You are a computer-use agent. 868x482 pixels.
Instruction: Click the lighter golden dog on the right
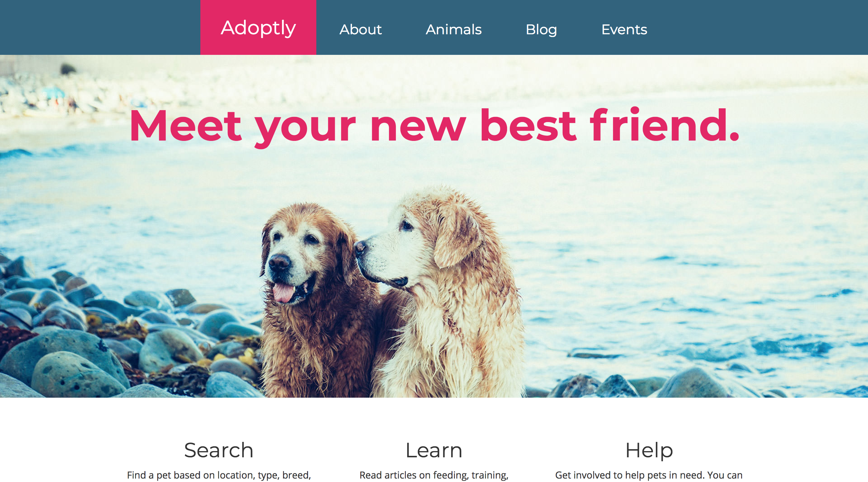point(443,291)
